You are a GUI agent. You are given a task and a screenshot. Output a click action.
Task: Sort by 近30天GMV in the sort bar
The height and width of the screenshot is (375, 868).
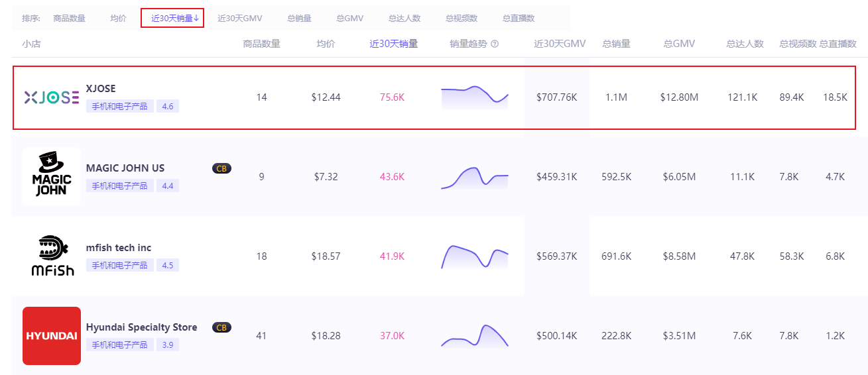[x=239, y=19]
